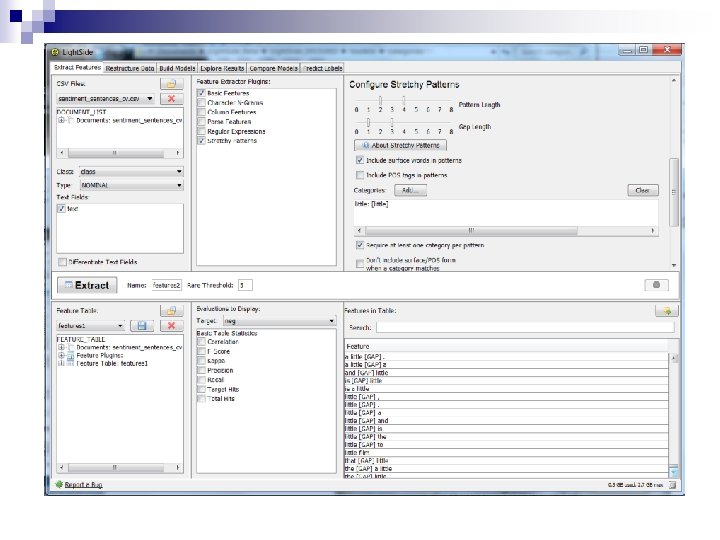Switch to Compare Models tab

(x=274, y=68)
